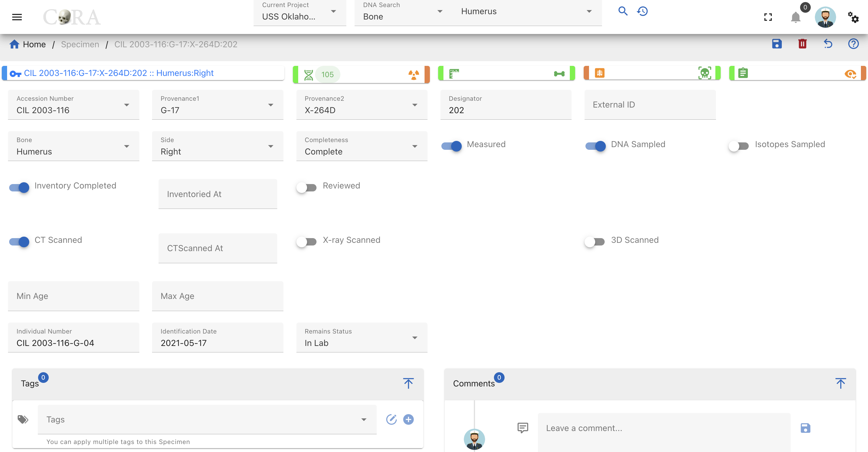The height and width of the screenshot is (452, 868).
Task: Click the blue save disk icon in breadcrumb bar
Action: tap(777, 44)
